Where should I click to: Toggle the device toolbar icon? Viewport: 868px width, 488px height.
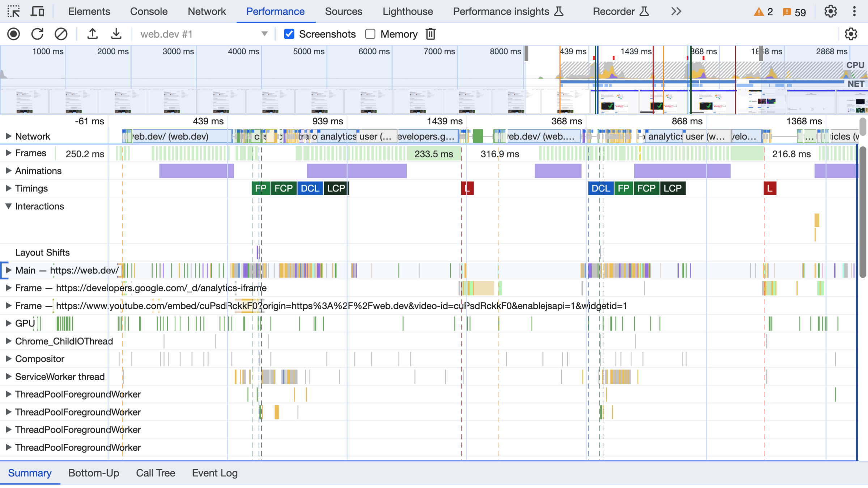pos(37,12)
